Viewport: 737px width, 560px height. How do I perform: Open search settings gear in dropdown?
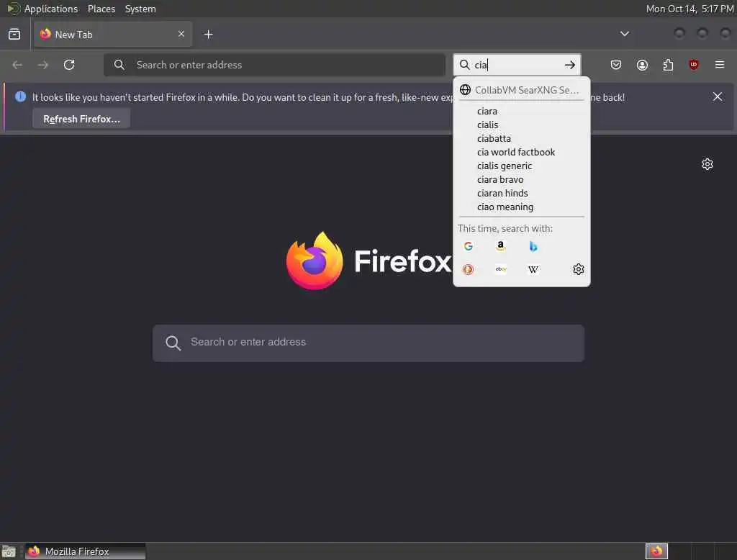click(579, 269)
